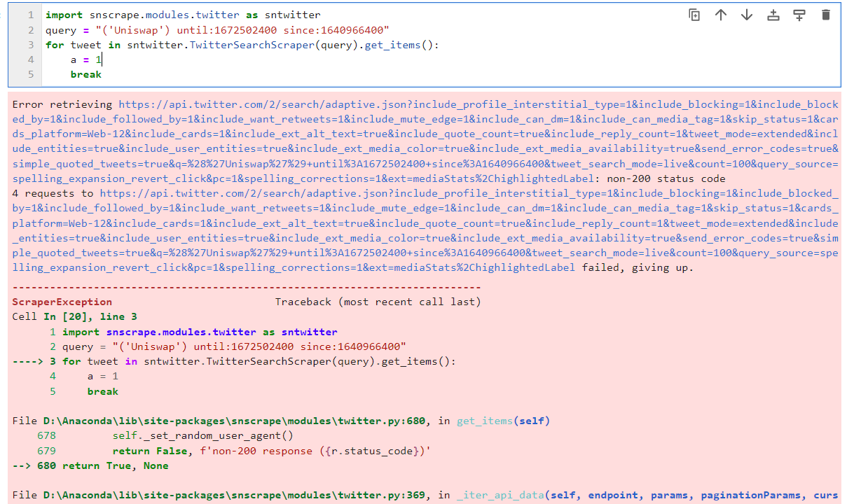The height and width of the screenshot is (504, 847).
Task: Place cursor on the break statement
Action: tap(85, 73)
